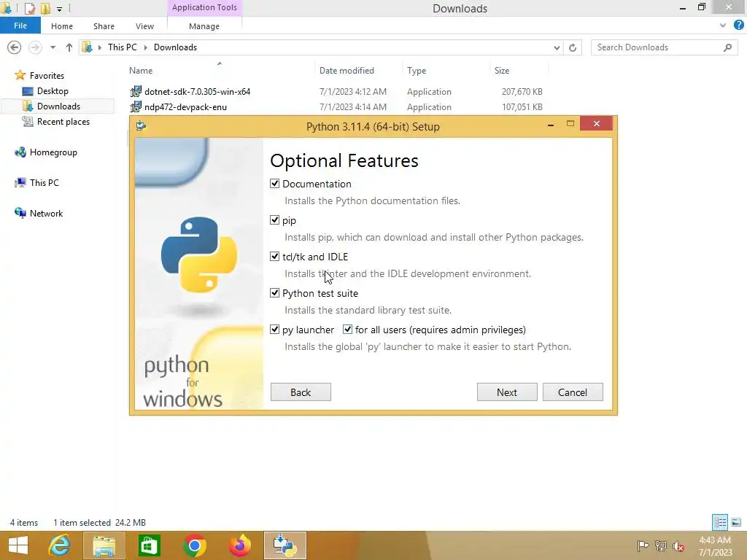Select Network in navigation pane
The image size is (747, 560).
[46, 213]
